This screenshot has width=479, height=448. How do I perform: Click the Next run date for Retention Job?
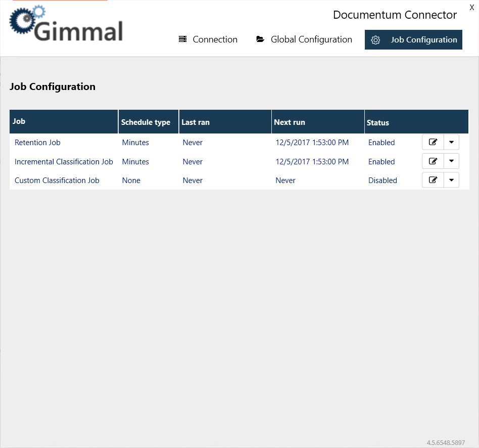tap(312, 142)
